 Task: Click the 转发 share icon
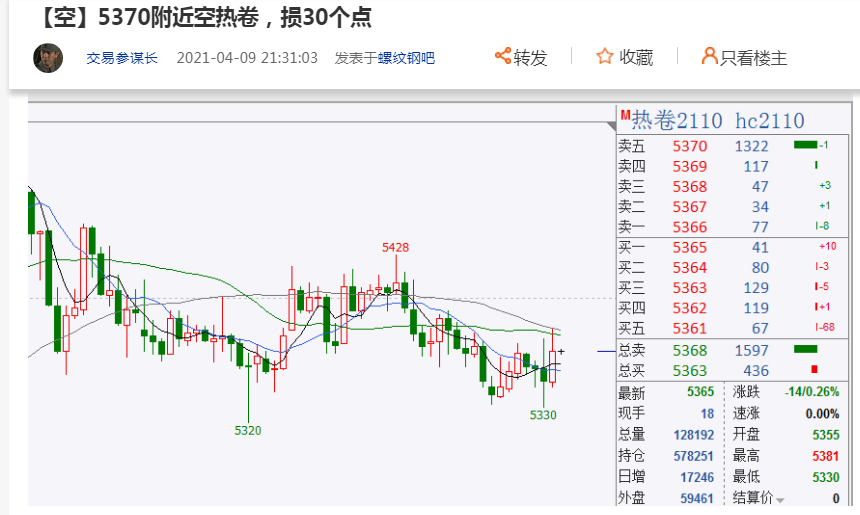[x=503, y=56]
